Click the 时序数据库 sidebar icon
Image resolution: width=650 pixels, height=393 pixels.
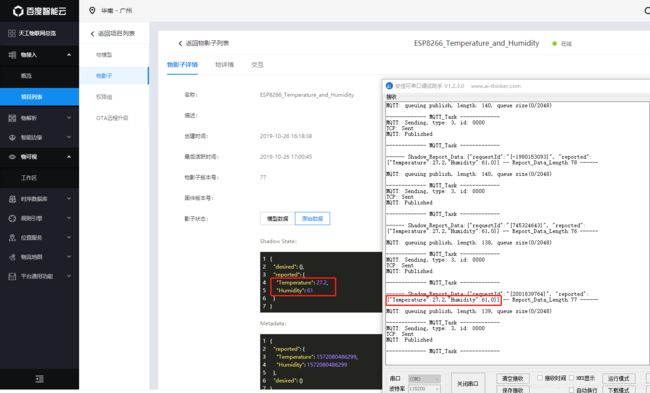coord(12,199)
